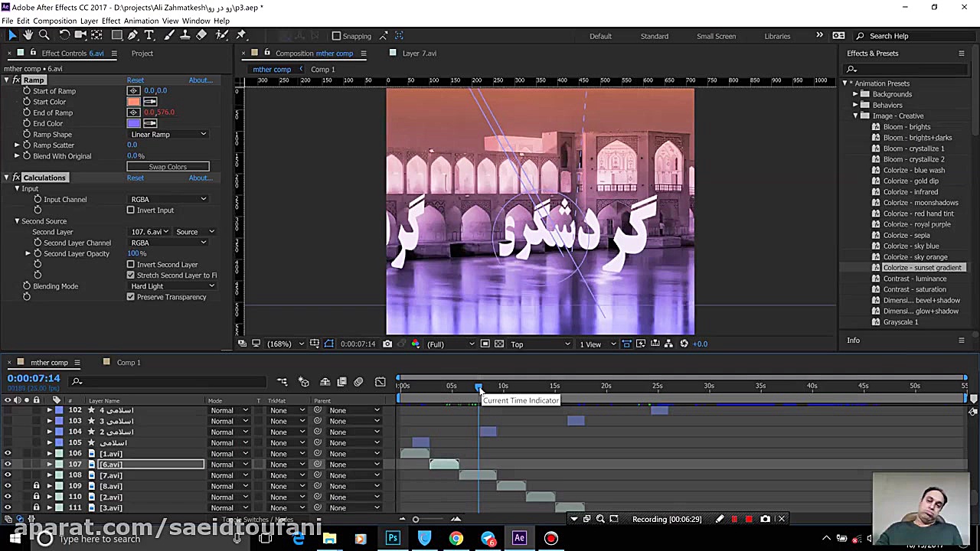The height and width of the screenshot is (551, 980).
Task: Open the Ramp Shape dropdown
Action: click(x=168, y=134)
